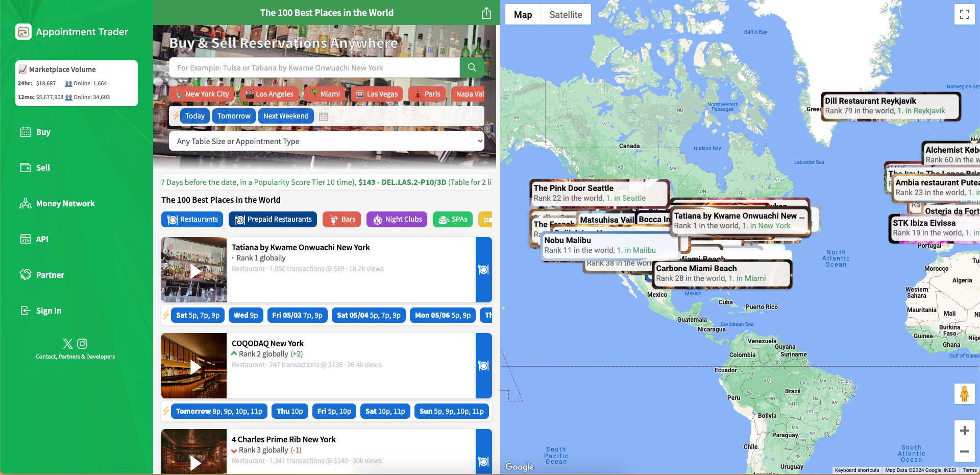
Task: Show the SPAs category
Action: point(453,219)
